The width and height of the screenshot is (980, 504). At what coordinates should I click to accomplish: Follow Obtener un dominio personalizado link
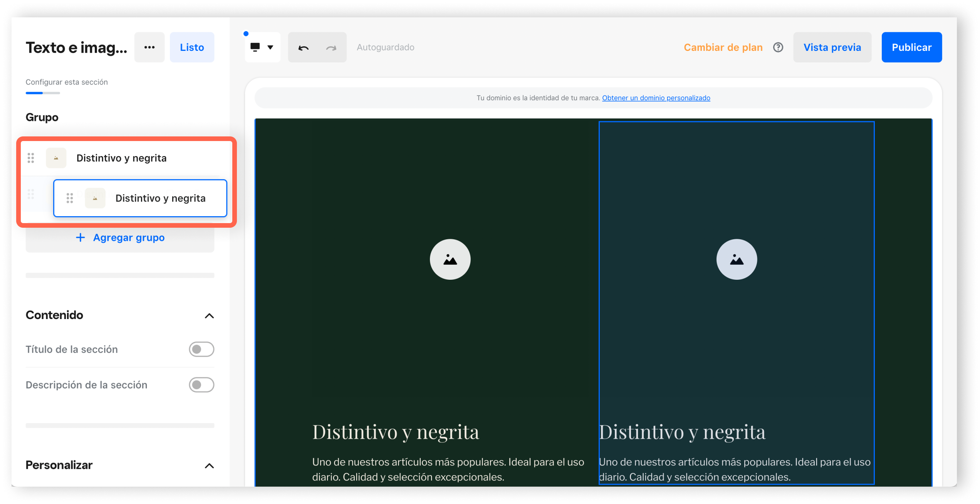[x=656, y=98]
